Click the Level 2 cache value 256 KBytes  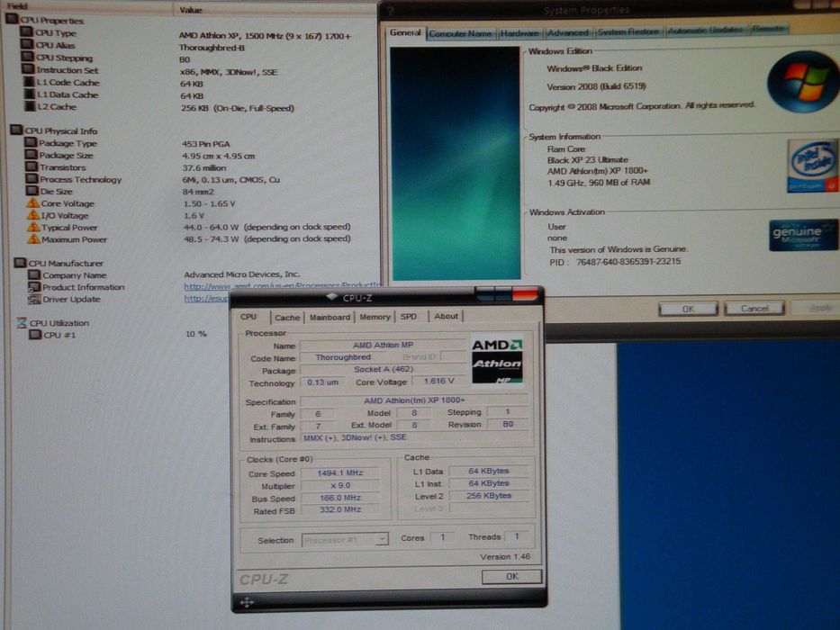[x=488, y=496]
